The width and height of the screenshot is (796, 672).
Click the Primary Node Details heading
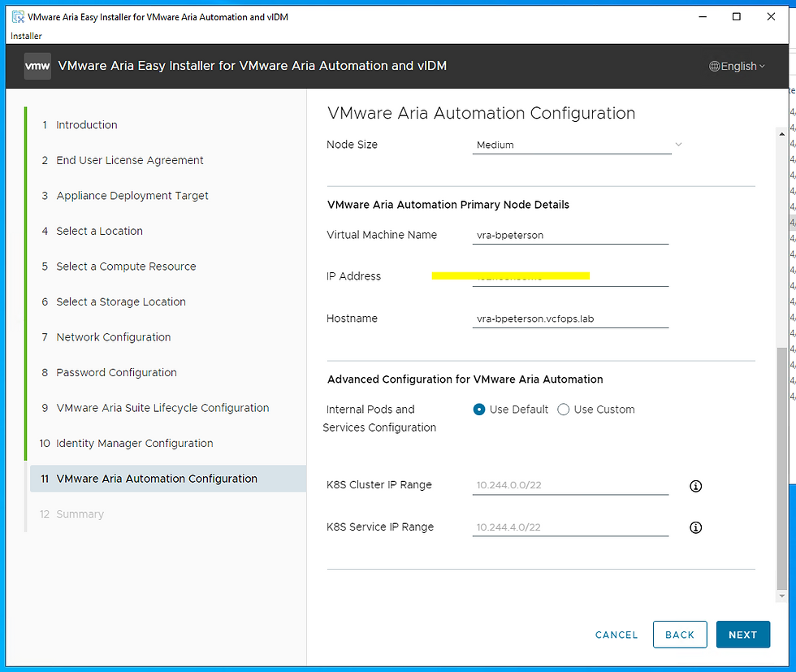point(448,205)
